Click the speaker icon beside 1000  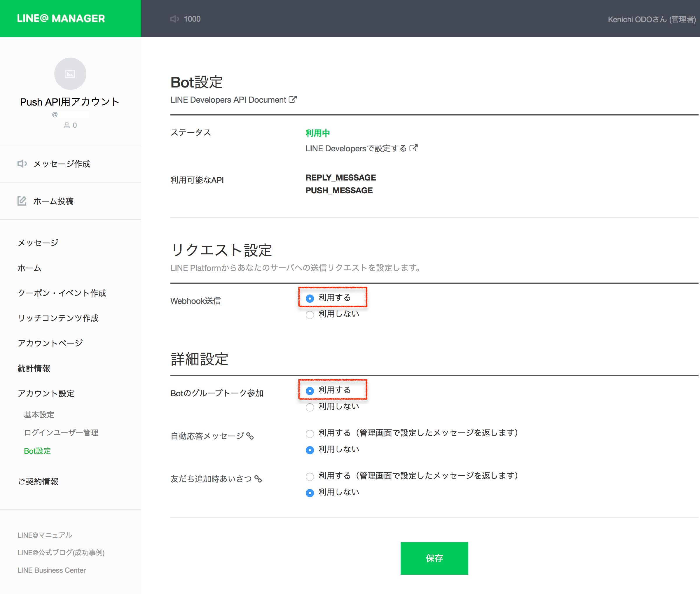click(x=174, y=19)
